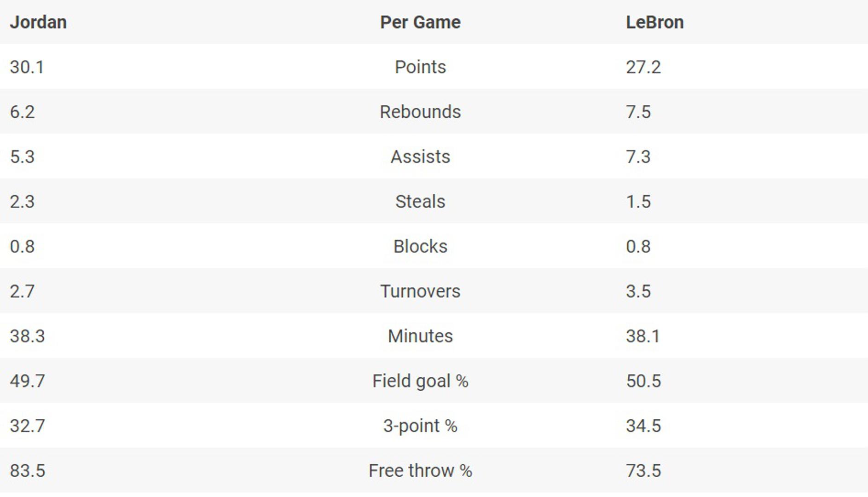Click the 3-point % label

tap(420, 426)
